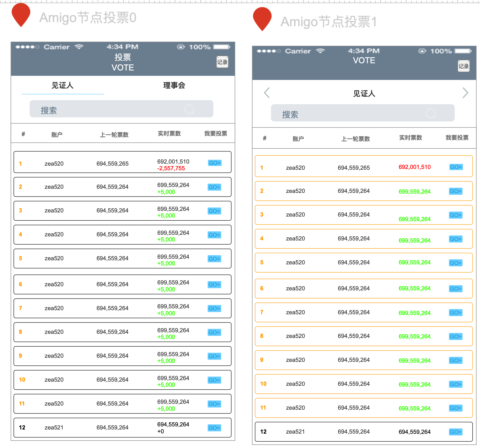Click GO> for rank 3 in right list
The image size is (480, 448).
(x=456, y=215)
